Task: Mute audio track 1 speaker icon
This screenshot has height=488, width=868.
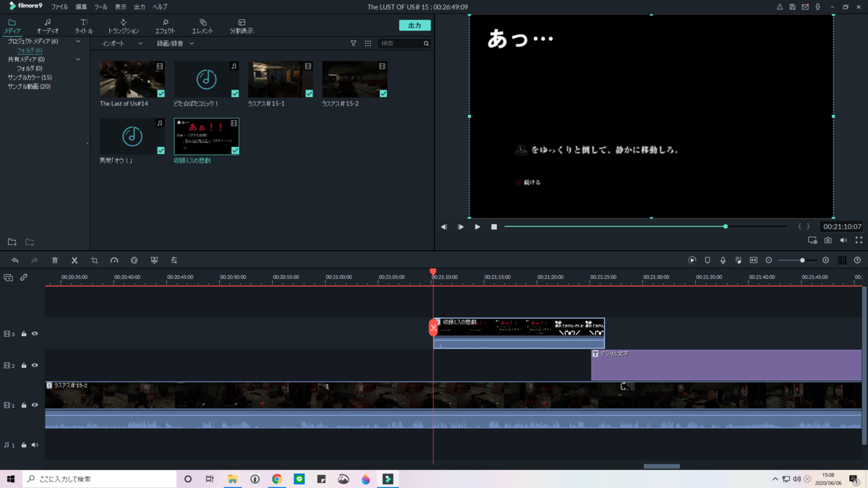Action: (35, 445)
